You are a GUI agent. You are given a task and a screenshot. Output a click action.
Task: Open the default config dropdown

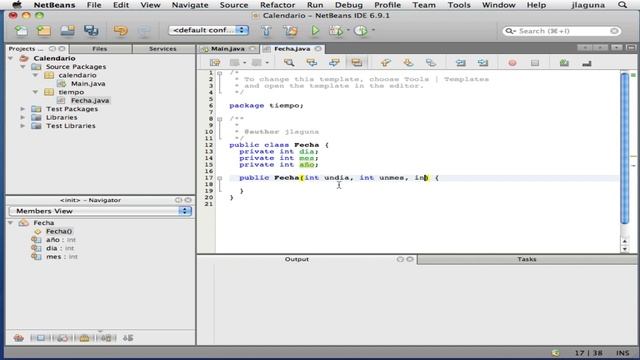coord(209,30)
